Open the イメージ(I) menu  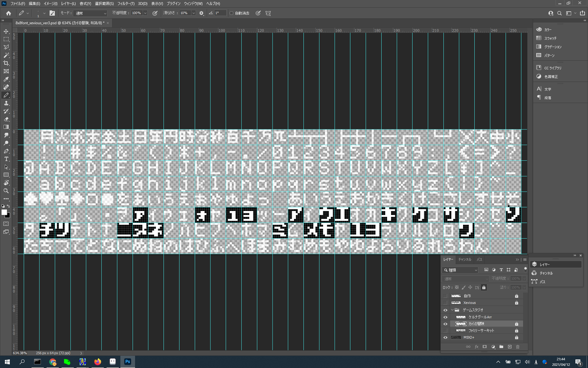click(x=50, y=3)
